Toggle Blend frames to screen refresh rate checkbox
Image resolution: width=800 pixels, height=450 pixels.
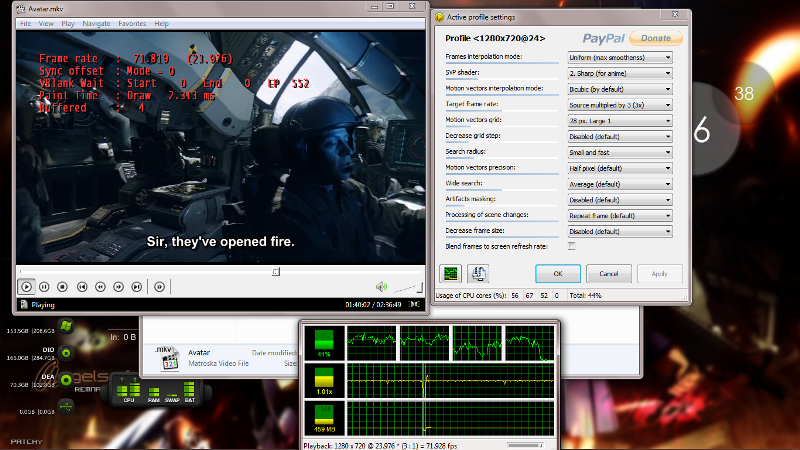pos(572,246)
